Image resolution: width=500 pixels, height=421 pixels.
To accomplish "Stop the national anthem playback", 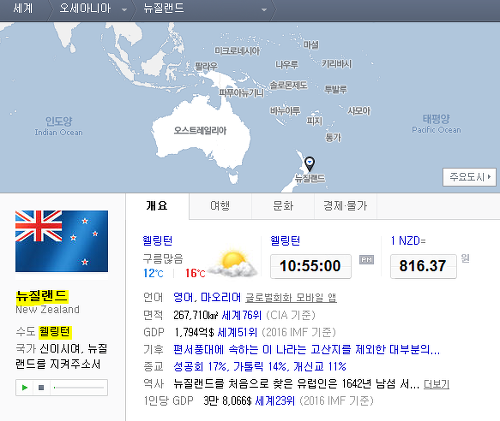I will (41, 387).
